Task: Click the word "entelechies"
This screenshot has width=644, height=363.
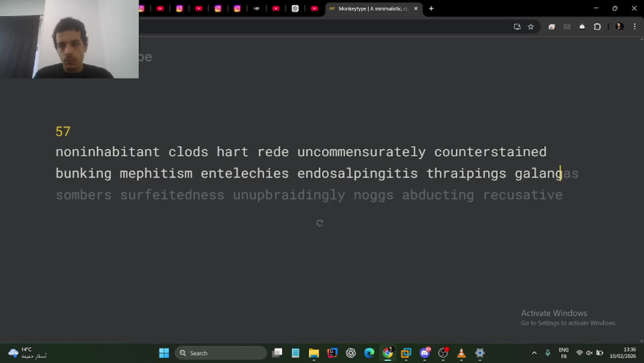Action: (x=244, y=173)
